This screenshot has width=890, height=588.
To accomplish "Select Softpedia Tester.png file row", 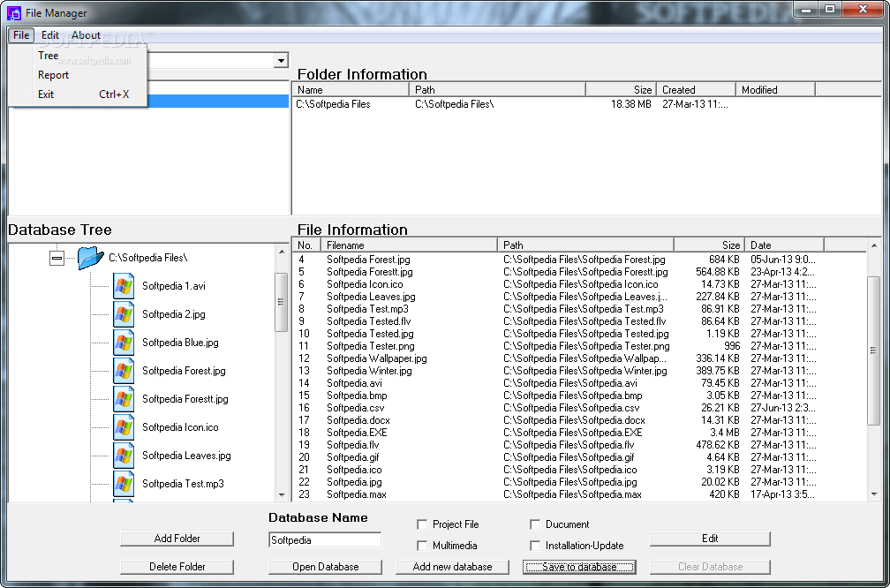I will coord(579,346).
